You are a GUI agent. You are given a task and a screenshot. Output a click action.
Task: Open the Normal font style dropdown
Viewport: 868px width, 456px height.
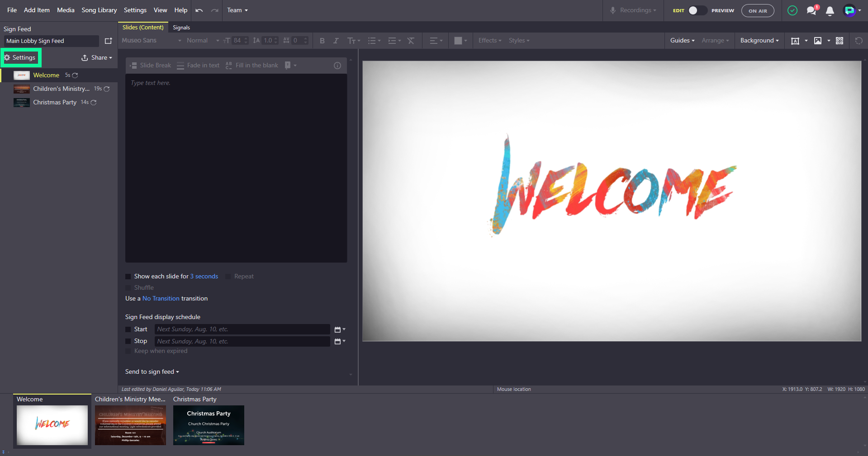point(203,41)
